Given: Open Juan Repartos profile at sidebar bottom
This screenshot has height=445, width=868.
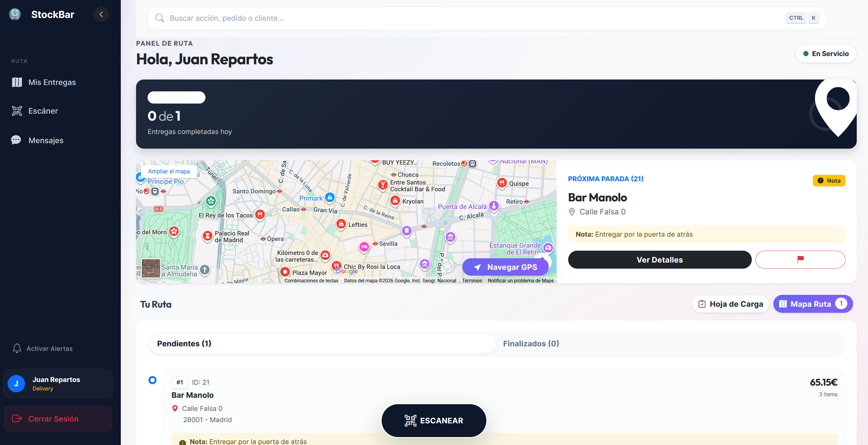Looking at the screenshot, I should coord(57,383).
